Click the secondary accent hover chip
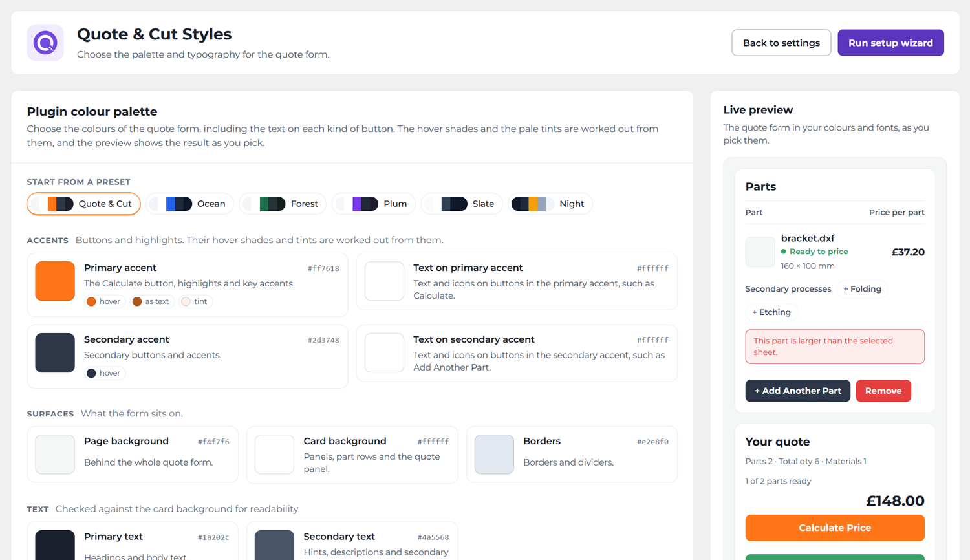This screenshot has height=560, width=970. click(103, 373)
